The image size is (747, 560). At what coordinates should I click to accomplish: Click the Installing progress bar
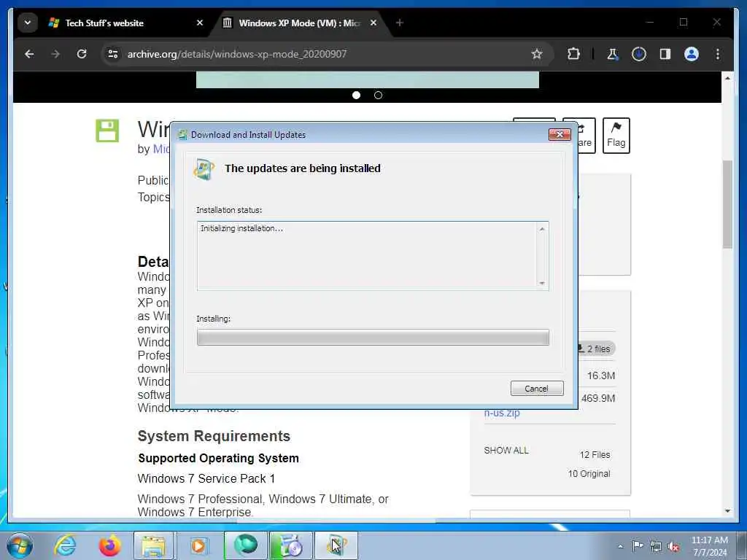click(x=373, y=337)
